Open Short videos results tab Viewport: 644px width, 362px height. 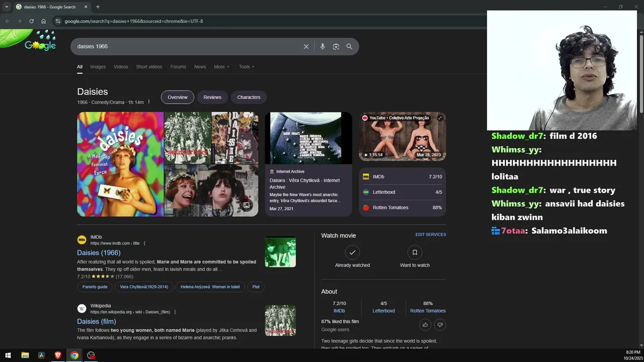[149, 67]
